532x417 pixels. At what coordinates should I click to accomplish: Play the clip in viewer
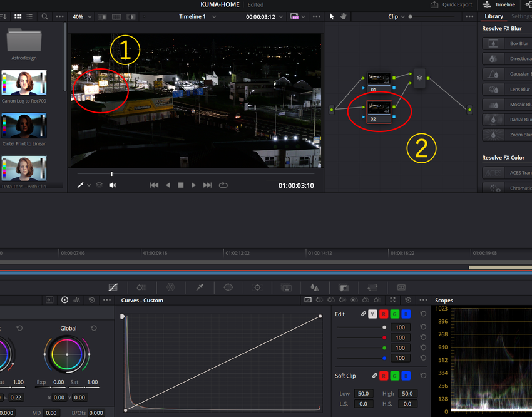click(x=193, y=185)
